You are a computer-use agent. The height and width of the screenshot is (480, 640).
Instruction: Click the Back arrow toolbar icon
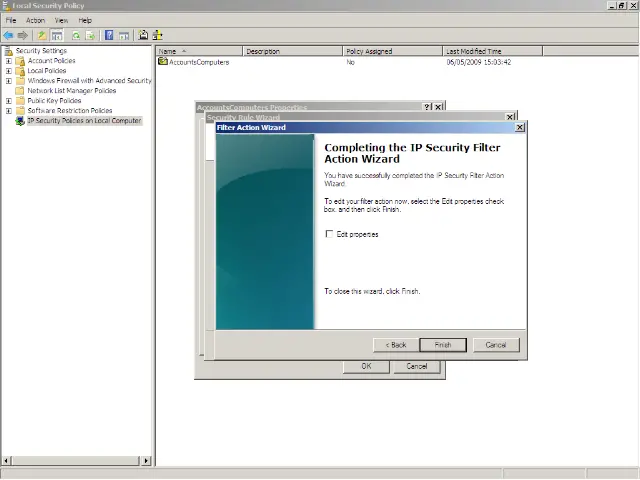coord(8,35)
